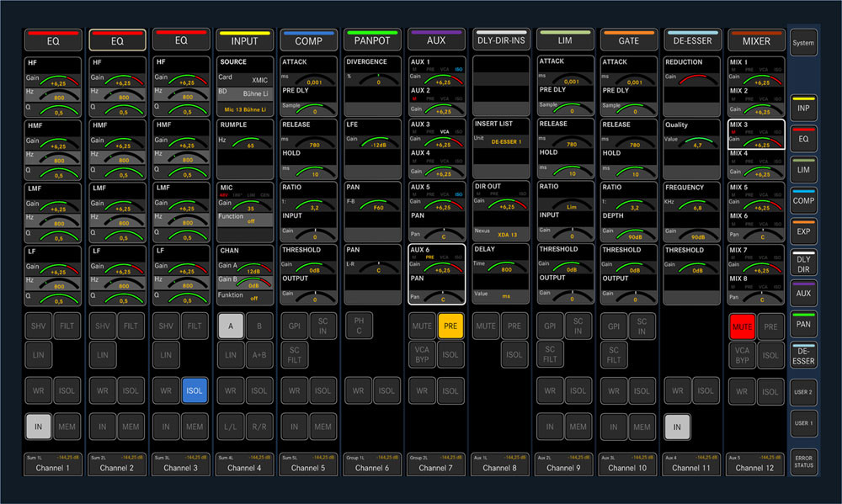Toggle PH C button in Channel 6
The image size is (842, 504).
pos(359,326)
